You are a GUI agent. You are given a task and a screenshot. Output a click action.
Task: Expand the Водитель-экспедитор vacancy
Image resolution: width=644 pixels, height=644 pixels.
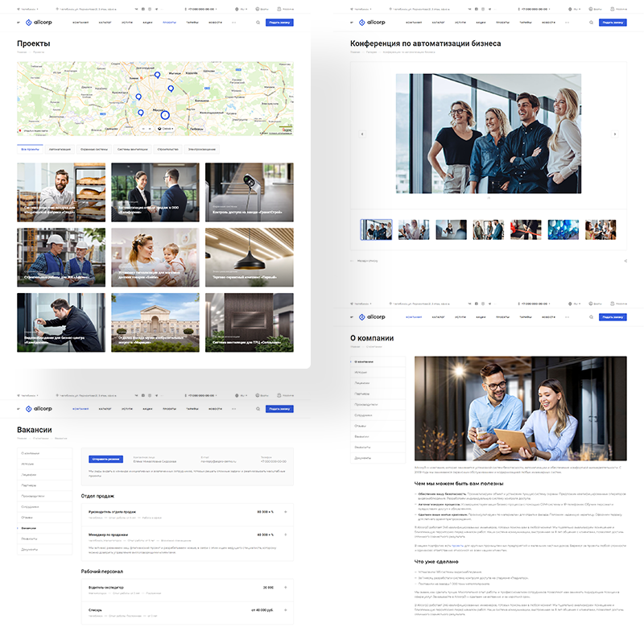point(286,588)
